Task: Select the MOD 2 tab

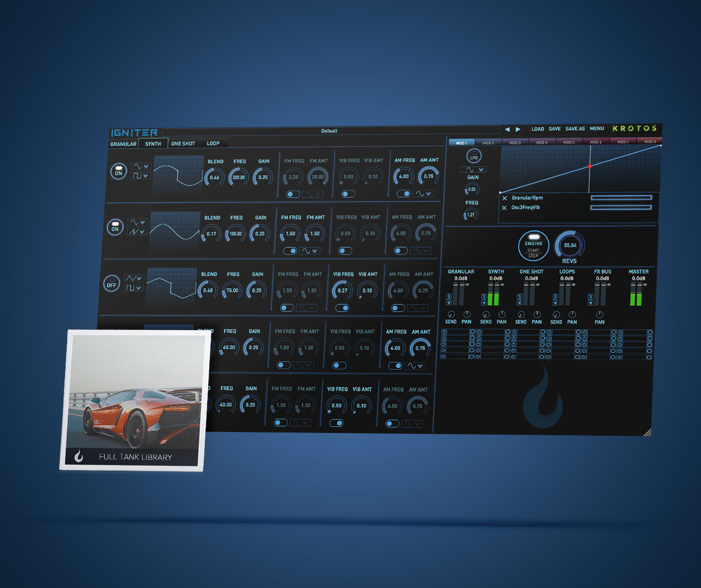Action: (488, 142)
